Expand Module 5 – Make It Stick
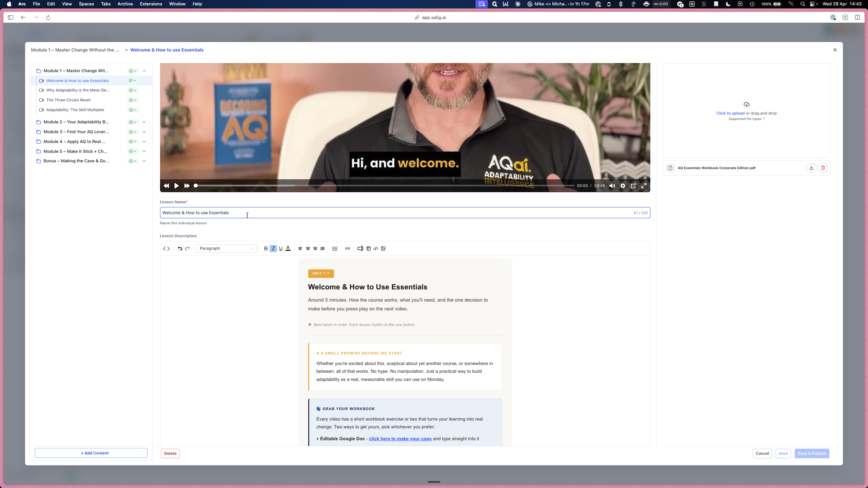The height and width of the screenshot is (488, 868). coord(144,151)
